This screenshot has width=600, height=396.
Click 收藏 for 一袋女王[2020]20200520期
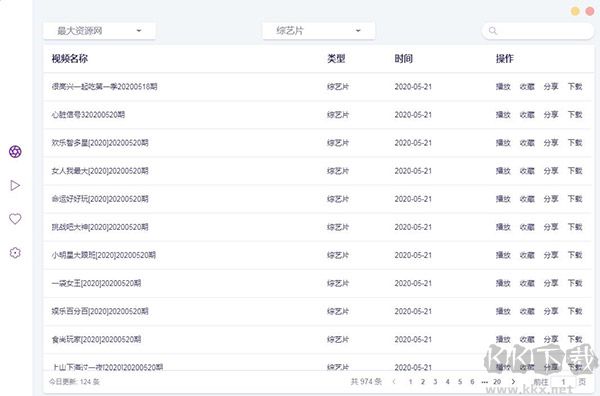click(x=527, y=284)
